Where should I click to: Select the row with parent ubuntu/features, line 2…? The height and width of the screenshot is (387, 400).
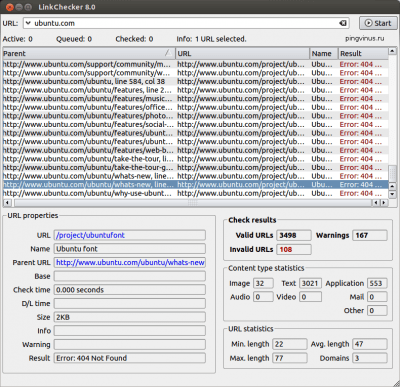pyautogui.click(x=195, y=90)
